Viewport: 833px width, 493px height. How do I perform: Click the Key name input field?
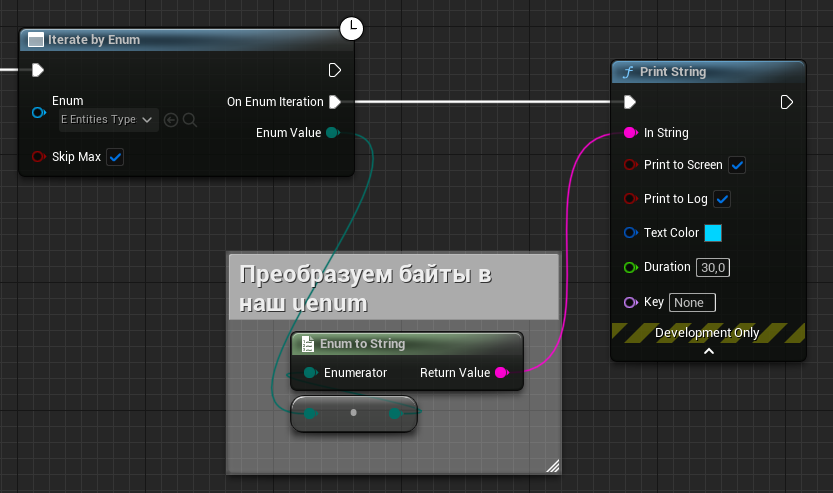[x=692, y=302]
